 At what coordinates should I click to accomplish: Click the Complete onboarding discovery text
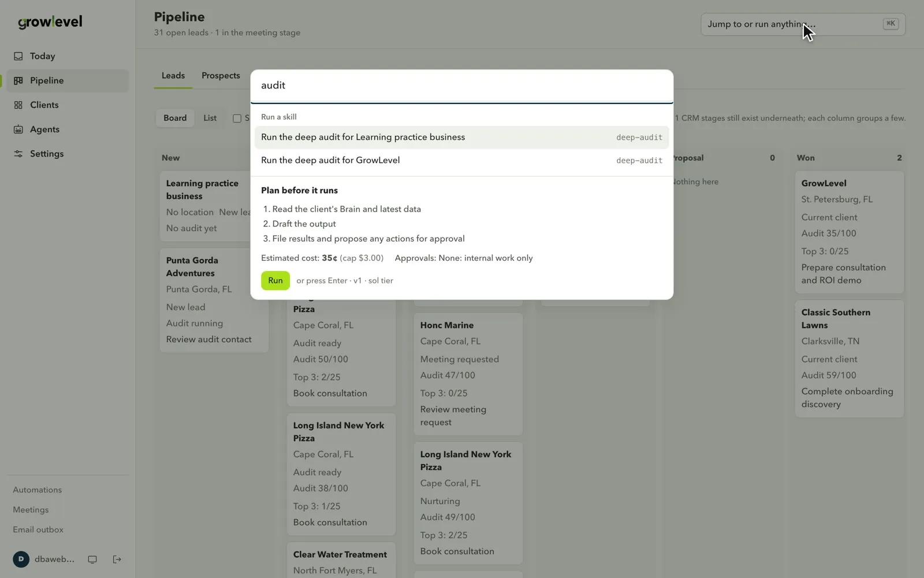pyautogui.click(x=847, y=398)
